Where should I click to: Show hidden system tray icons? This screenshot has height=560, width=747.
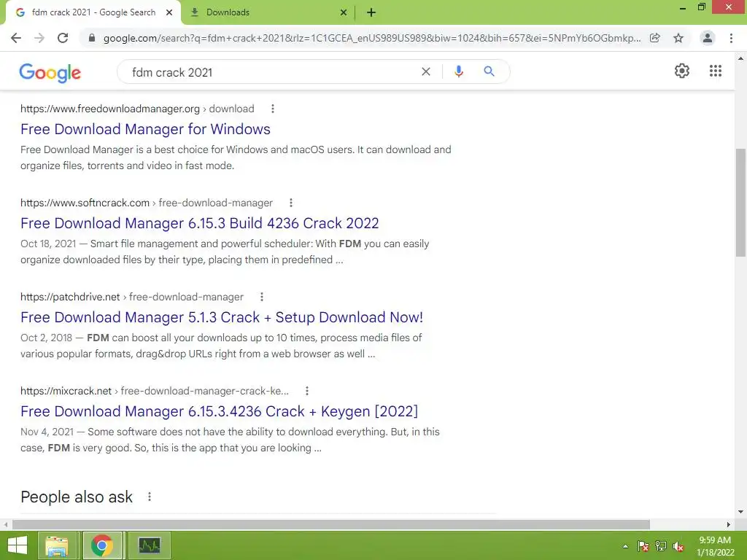(x=625, y=546)
